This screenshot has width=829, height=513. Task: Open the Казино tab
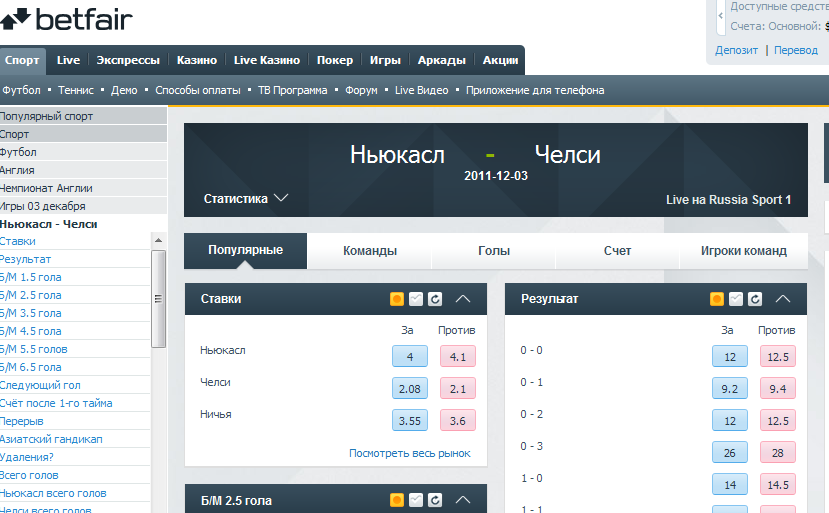(x=197, y=60)
